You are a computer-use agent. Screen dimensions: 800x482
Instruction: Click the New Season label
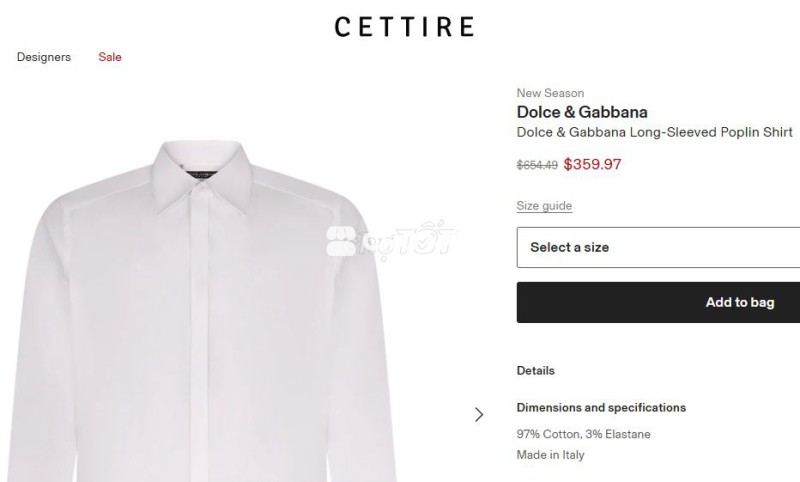(550, 93)
